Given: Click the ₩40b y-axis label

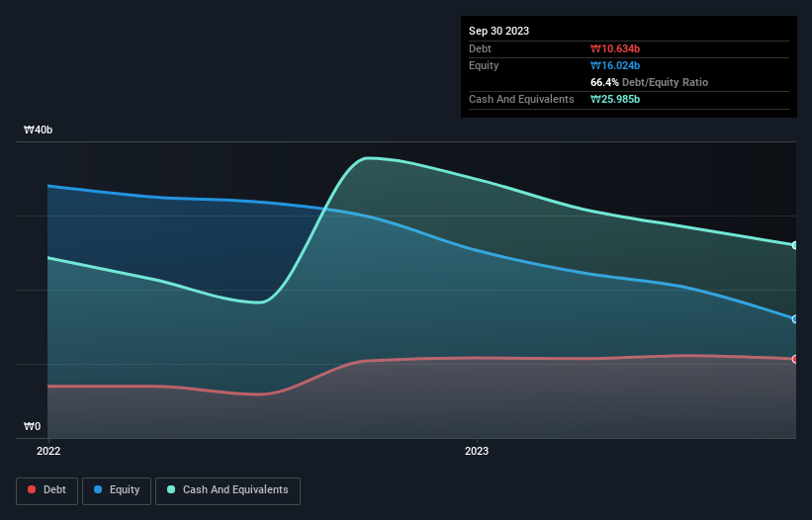Looking at the screenshot, I should point(39,130).
